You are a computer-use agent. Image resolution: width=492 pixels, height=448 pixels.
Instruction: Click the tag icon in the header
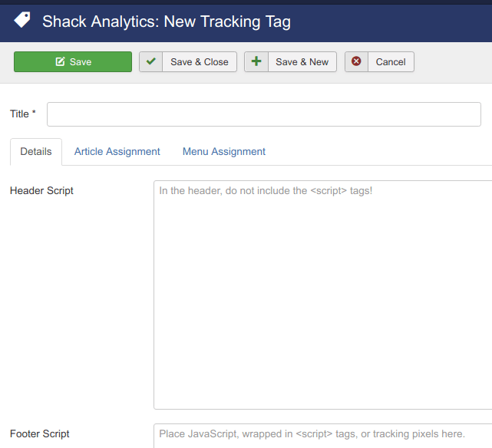coord(22,20)
